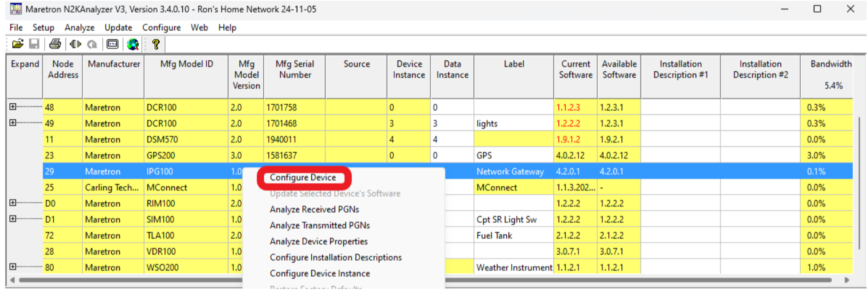868x298 pixels.
Task: Select the IPG100 model cell
Action: 187,172
